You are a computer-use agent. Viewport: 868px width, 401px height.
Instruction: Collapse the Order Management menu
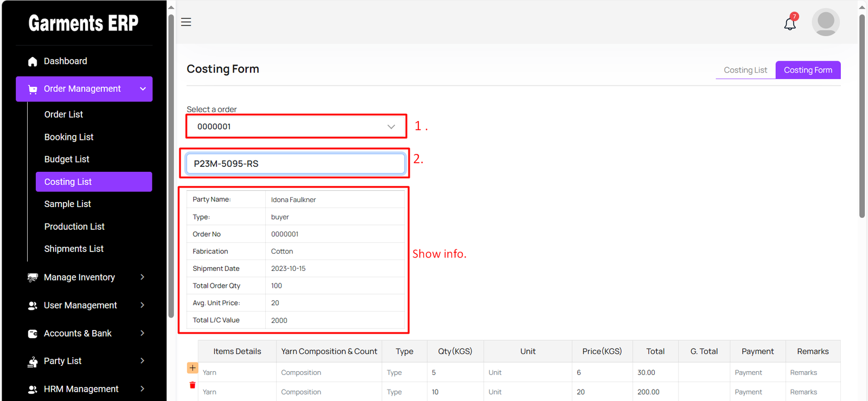click(x=143, y=89)
